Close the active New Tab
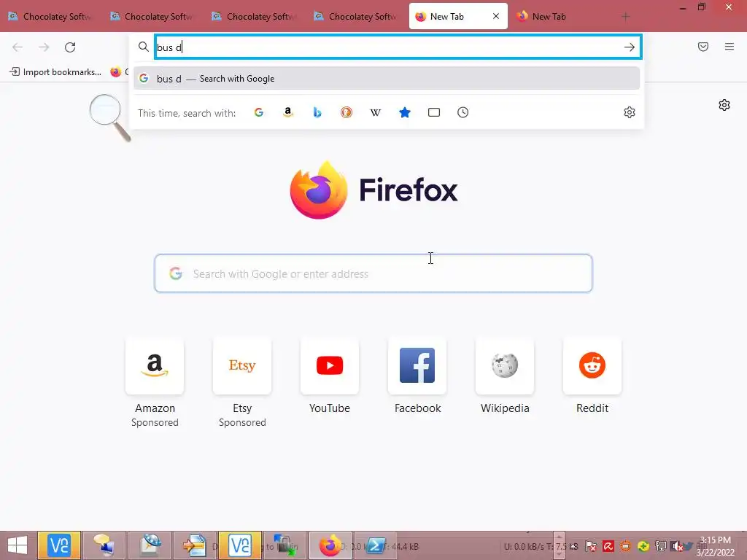The height and width of the screenshot is (560, 747). (496, 16)
